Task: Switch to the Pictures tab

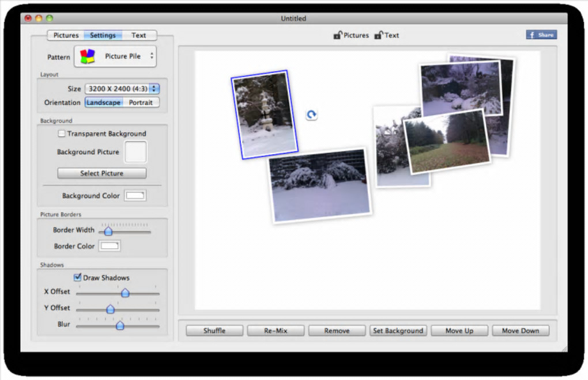Action: 66,35
